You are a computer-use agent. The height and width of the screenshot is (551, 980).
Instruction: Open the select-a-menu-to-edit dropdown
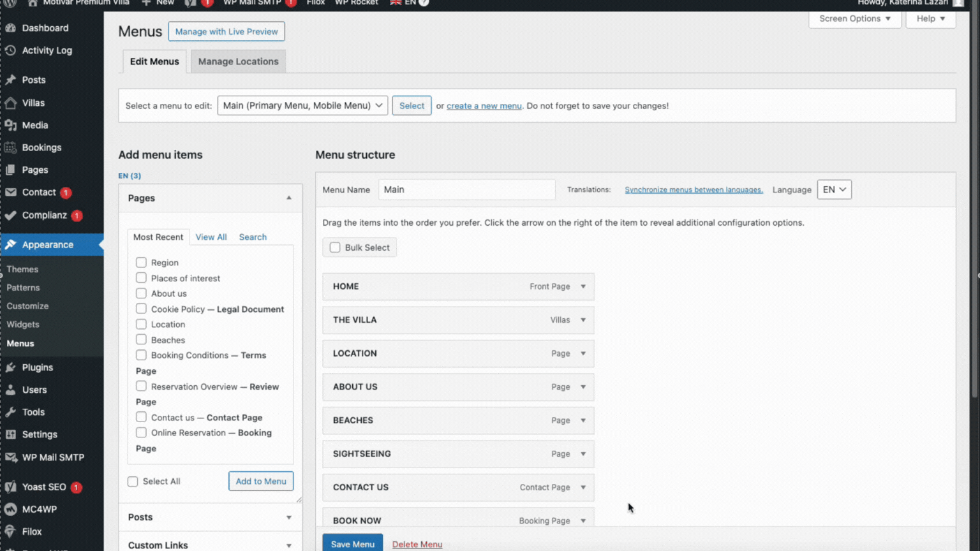coord(302,106)
